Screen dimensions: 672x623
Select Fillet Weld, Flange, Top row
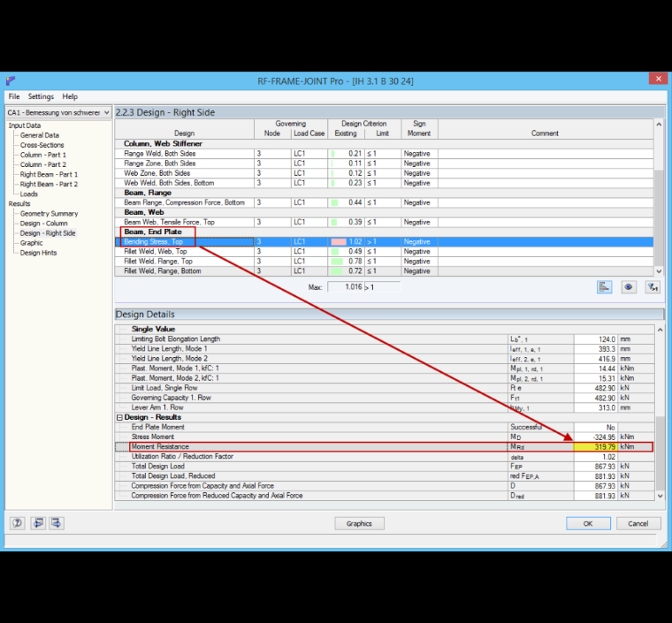click(384, 262)
